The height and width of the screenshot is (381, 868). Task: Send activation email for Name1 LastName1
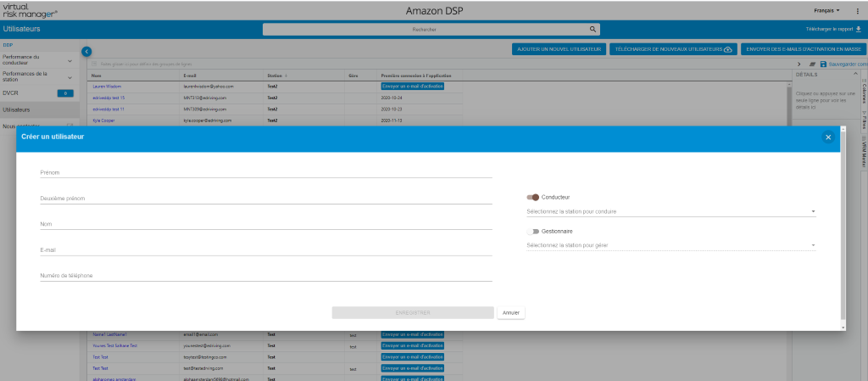[x=413, y=334]
